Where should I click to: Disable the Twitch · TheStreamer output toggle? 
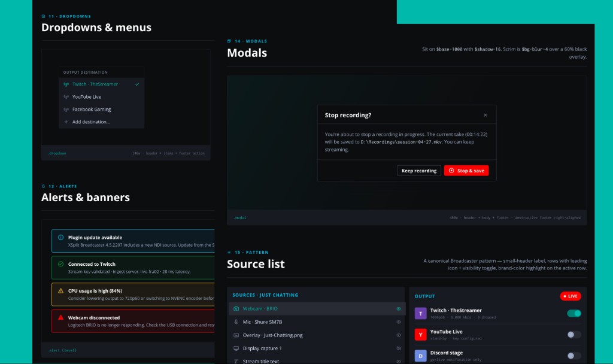[573, 313]
